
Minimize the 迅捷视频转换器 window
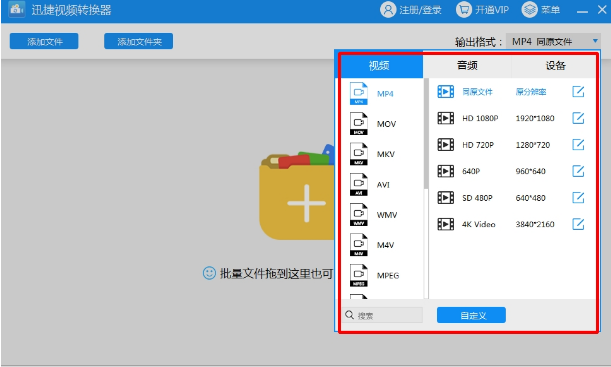(x=582, y=12)
